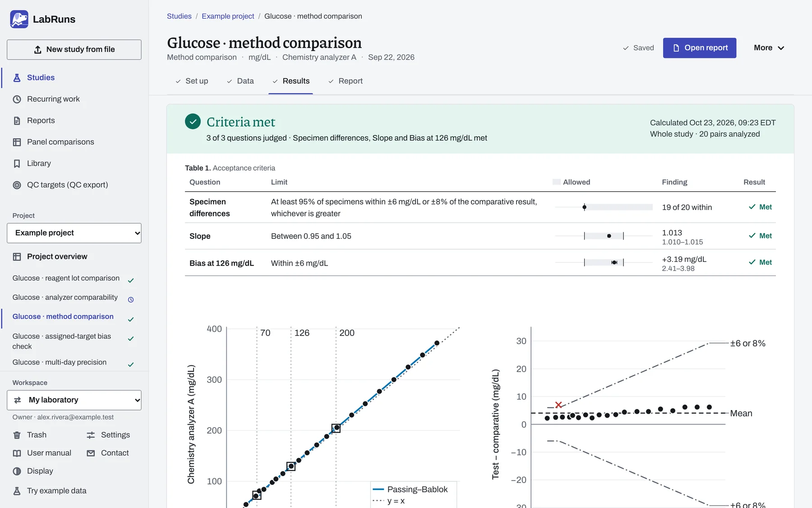Go to the Report tab

pyautogui.click(x=346, y=81)
